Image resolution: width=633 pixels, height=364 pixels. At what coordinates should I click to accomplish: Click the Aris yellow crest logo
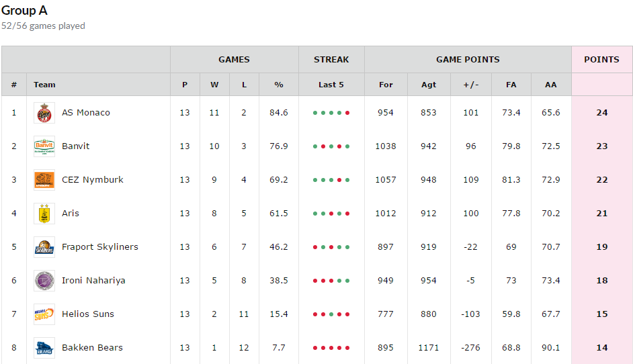(x=44, y=213)
